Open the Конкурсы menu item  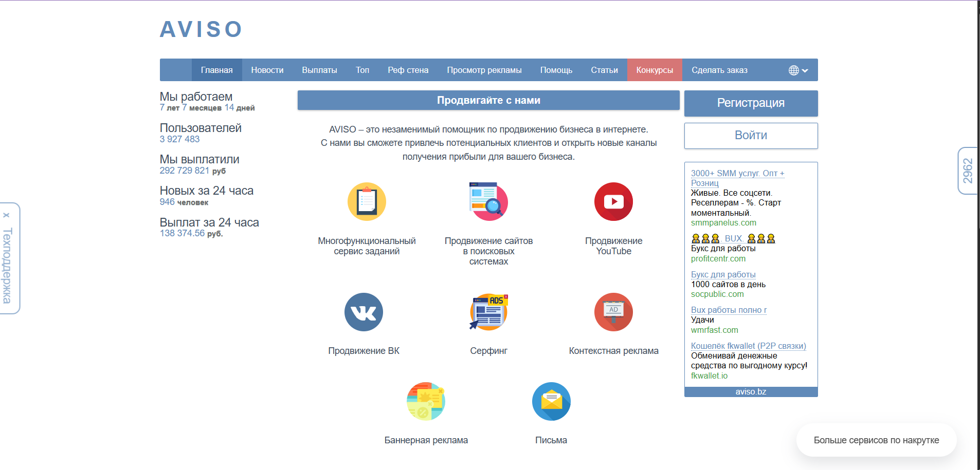pos(655,70)
